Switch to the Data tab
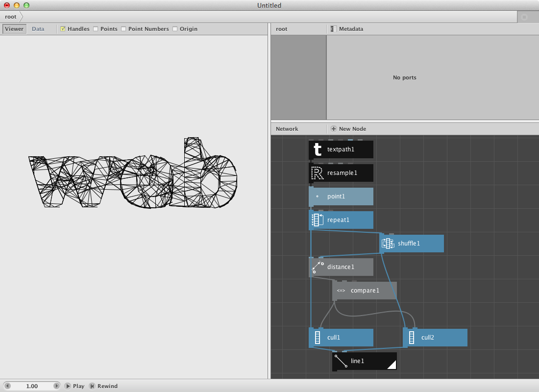Image resolution: width=539 pixels, height=392 pixels. [38, 29]
